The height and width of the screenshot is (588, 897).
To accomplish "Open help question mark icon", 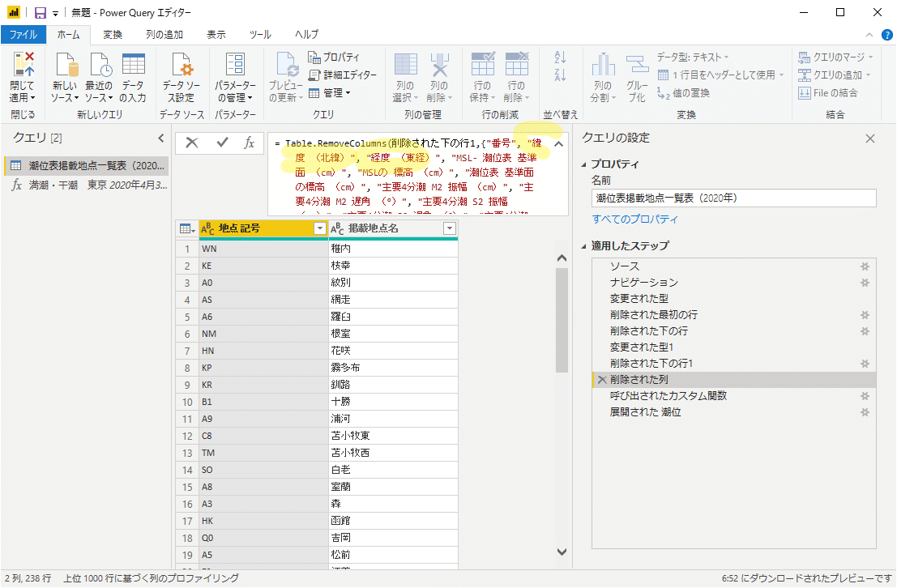I will point(886,35).
